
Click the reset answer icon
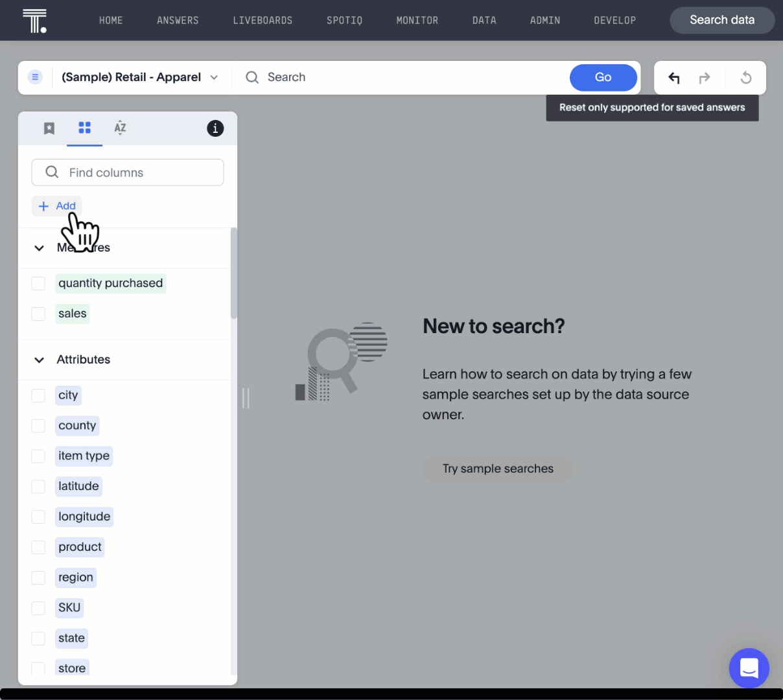746,78
